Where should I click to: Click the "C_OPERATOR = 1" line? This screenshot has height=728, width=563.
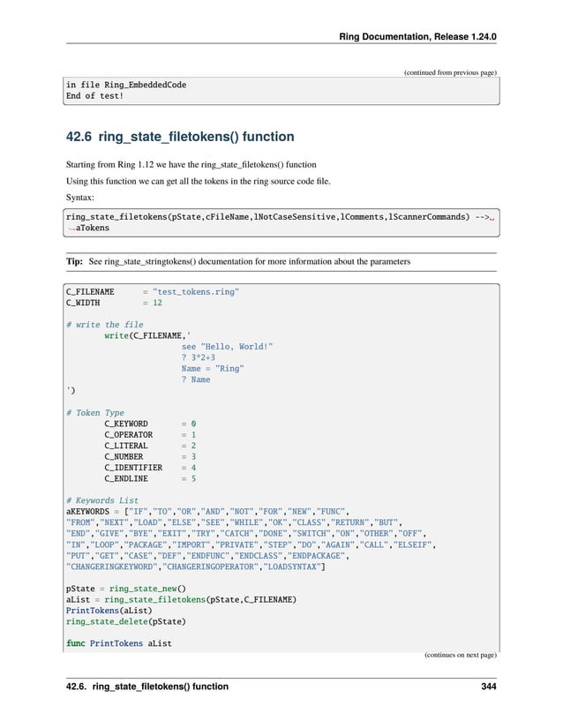coord(150,435)
